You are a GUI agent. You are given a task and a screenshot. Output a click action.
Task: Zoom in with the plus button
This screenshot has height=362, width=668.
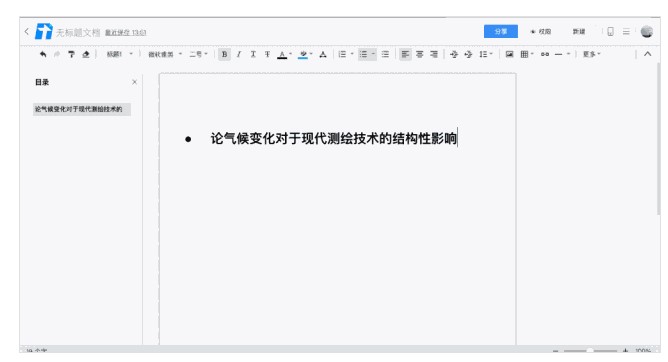coord(625,351)
